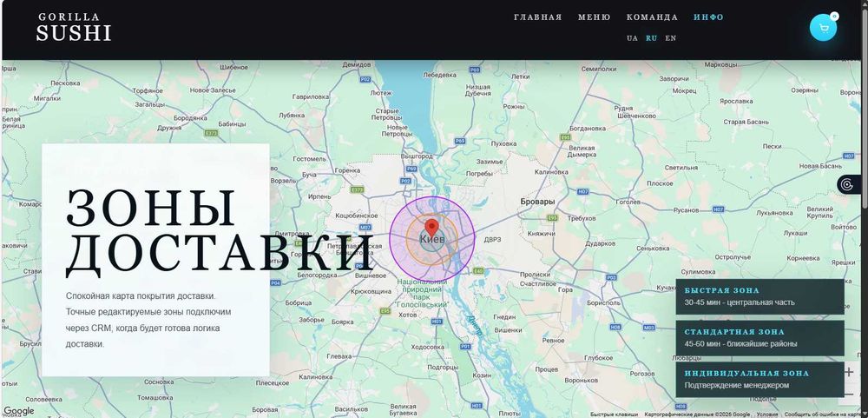Select the Быстрая зона card
The image size is (868, 418).
tap(759, 296)
